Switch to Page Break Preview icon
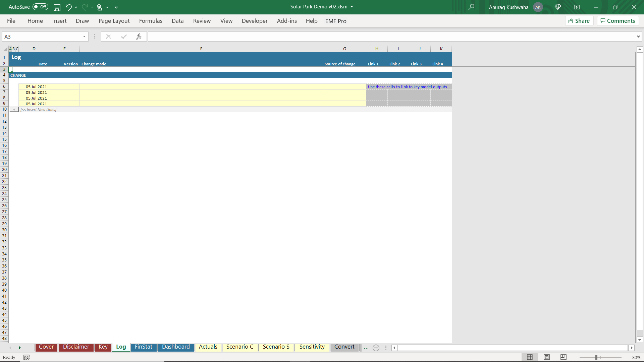This screenshot has width=644, height=362. click(x=563, y=357)
